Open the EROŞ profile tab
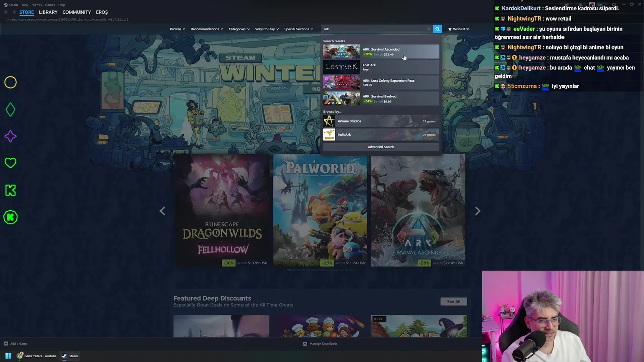 [102, 12]
